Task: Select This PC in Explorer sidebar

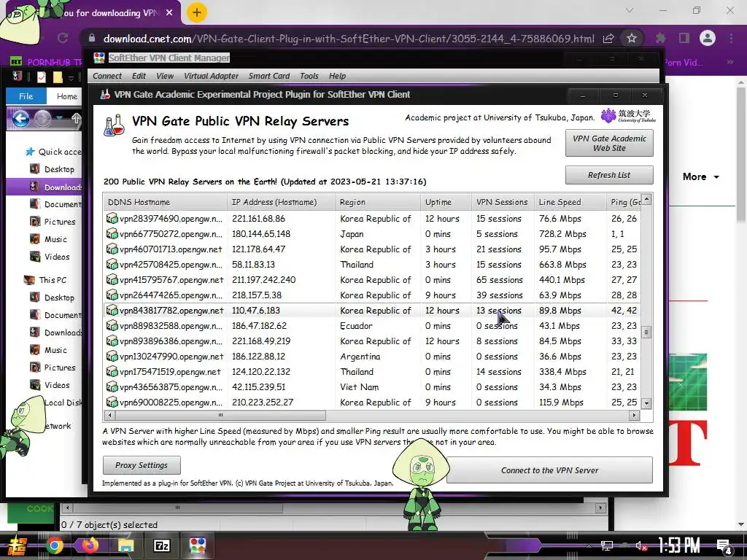Action: [46, 280]
